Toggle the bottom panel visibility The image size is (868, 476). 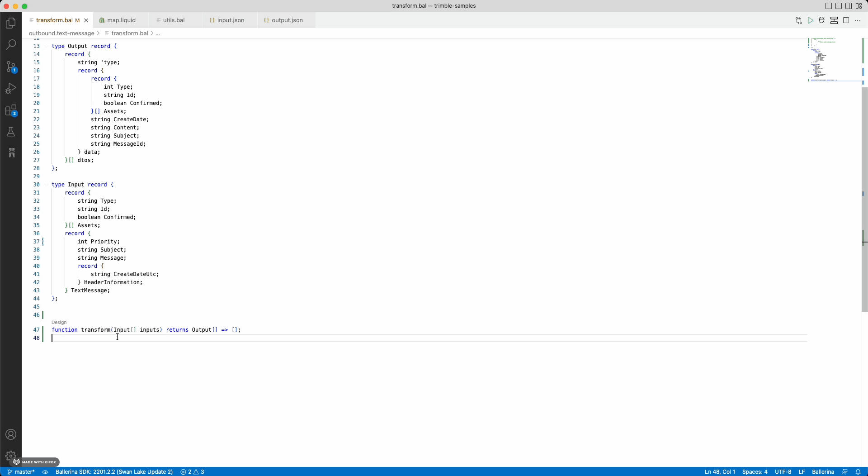pyautogui.click(x=839, y=6)
